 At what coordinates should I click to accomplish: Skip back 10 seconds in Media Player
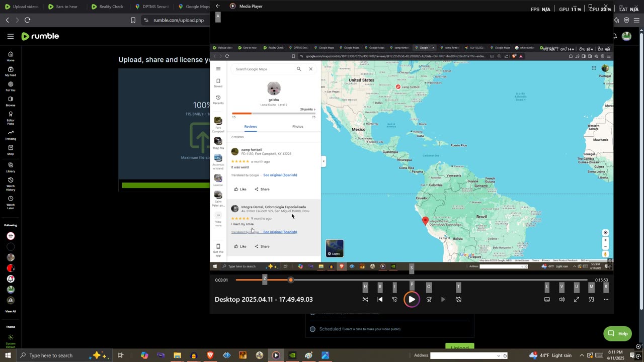(394, 299)
